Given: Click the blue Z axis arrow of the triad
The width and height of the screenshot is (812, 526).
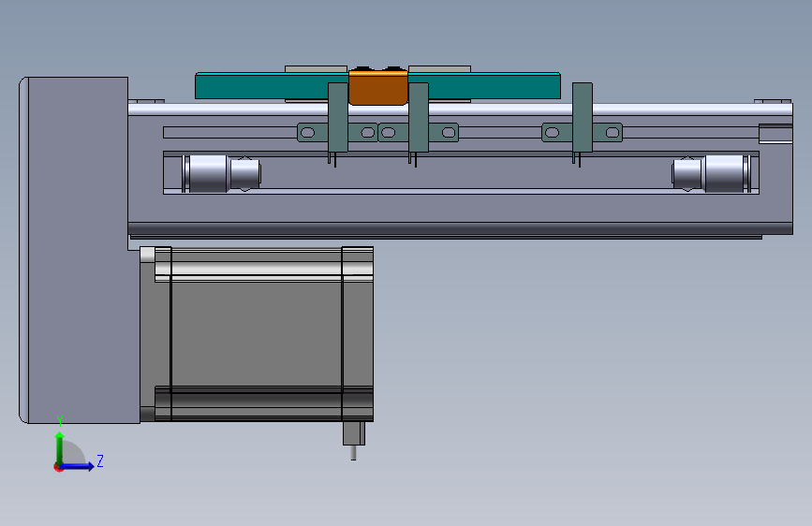Looking at the screenshot, I should coord(78,466).
